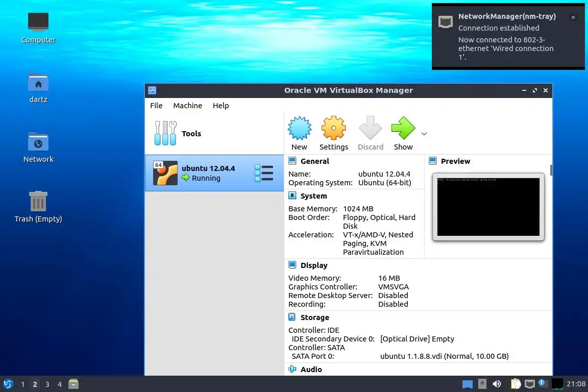Viewport: 588px width, 392px height.
Task: Select the ubuntu 12.04.4 Running entry
Action: point(214,173)
